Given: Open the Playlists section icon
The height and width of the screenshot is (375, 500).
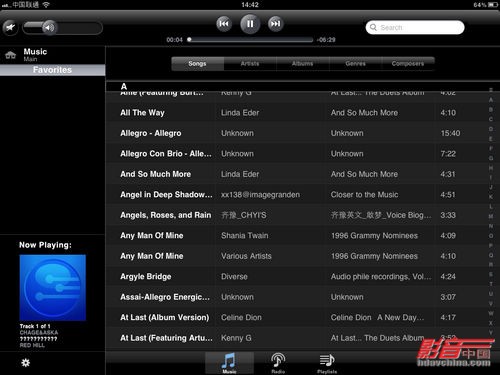Looking at the screenshot, I should click(327, 363).
